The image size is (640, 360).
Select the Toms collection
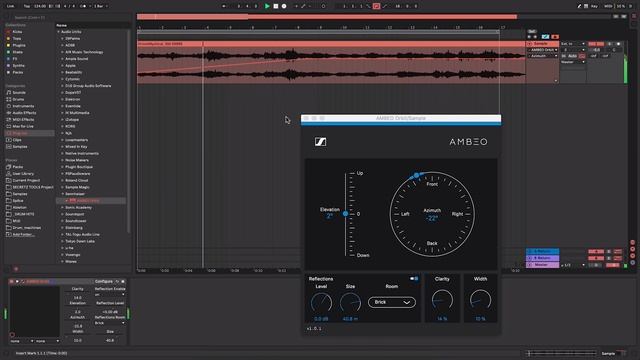coord(17,38)
